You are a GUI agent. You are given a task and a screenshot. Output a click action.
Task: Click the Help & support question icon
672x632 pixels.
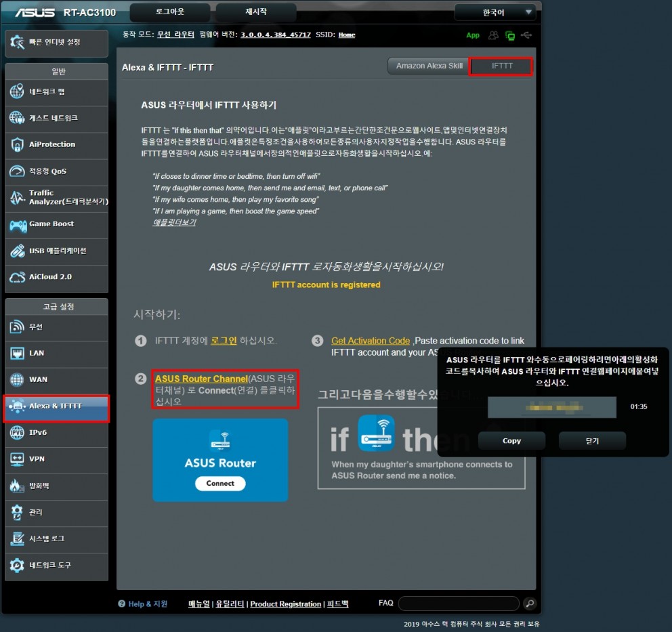(x=122, y=604)
